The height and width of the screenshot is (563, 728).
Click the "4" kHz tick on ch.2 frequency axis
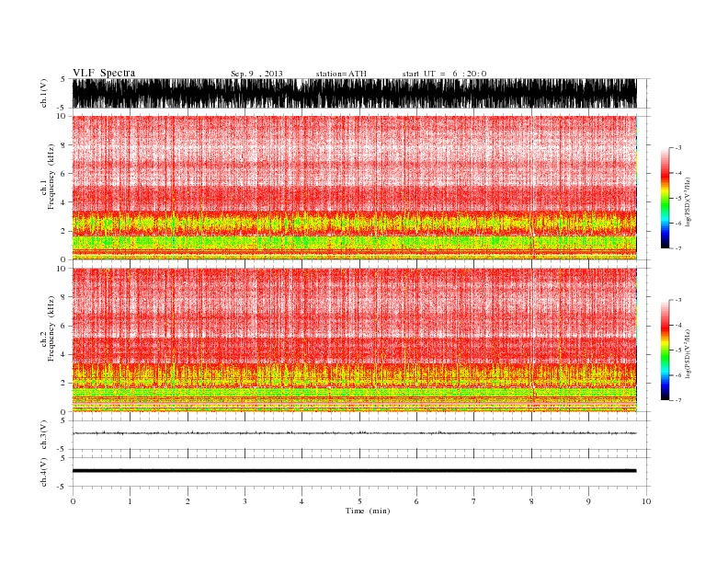(63, 354)
